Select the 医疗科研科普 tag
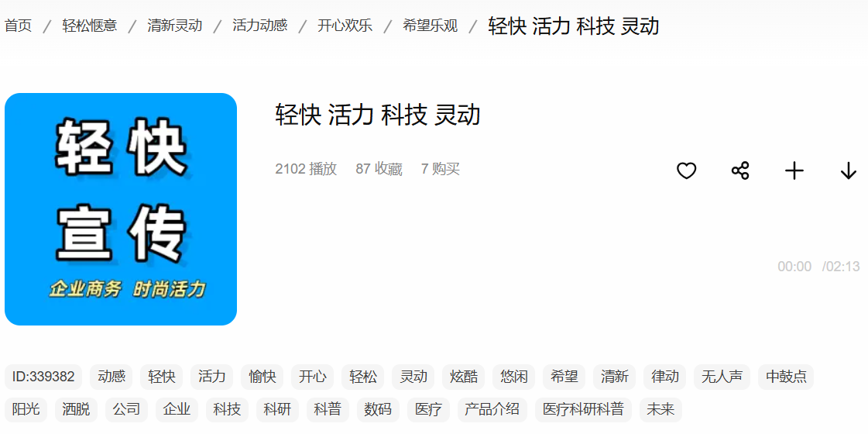Viewport: 868px width, 434px height. (583, 409)
